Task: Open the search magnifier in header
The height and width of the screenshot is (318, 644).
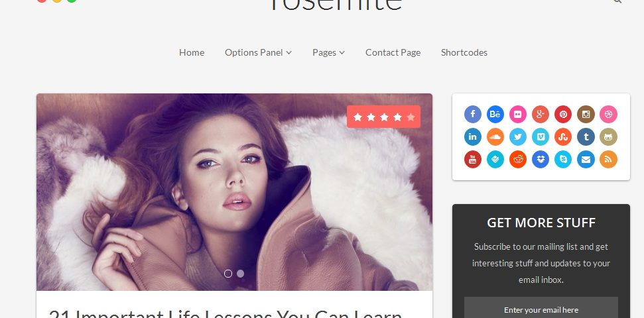Action: (x=617, y=1)
